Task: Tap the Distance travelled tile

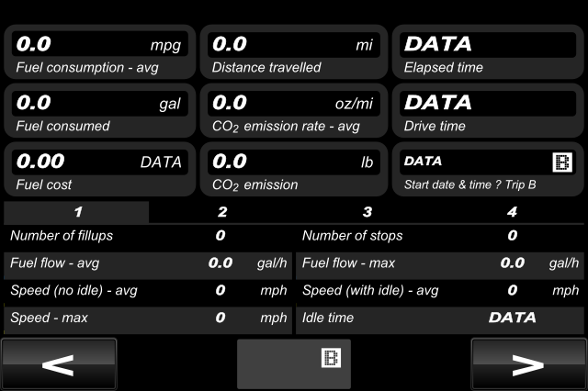Action: pyautogui.click(x=294, y=52)
